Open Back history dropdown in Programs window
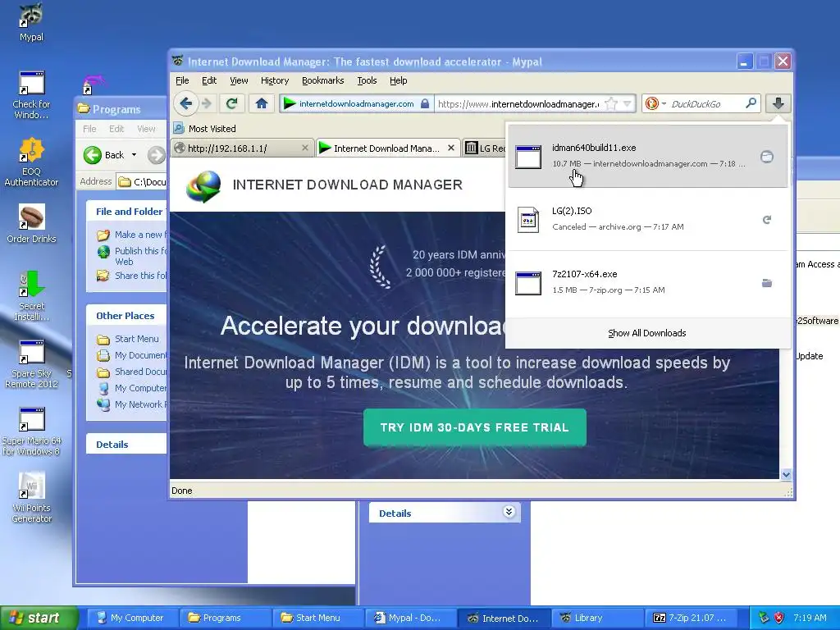 134,155
